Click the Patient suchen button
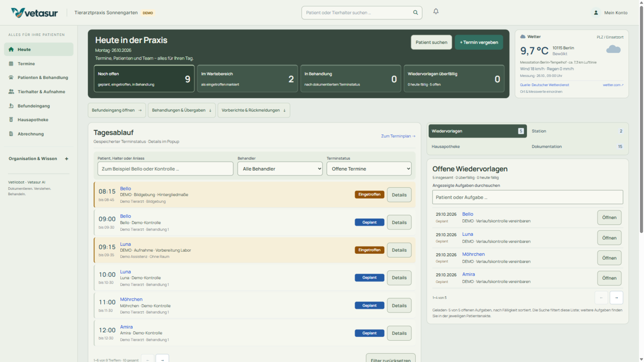644x362 pixels. [431, 42]
